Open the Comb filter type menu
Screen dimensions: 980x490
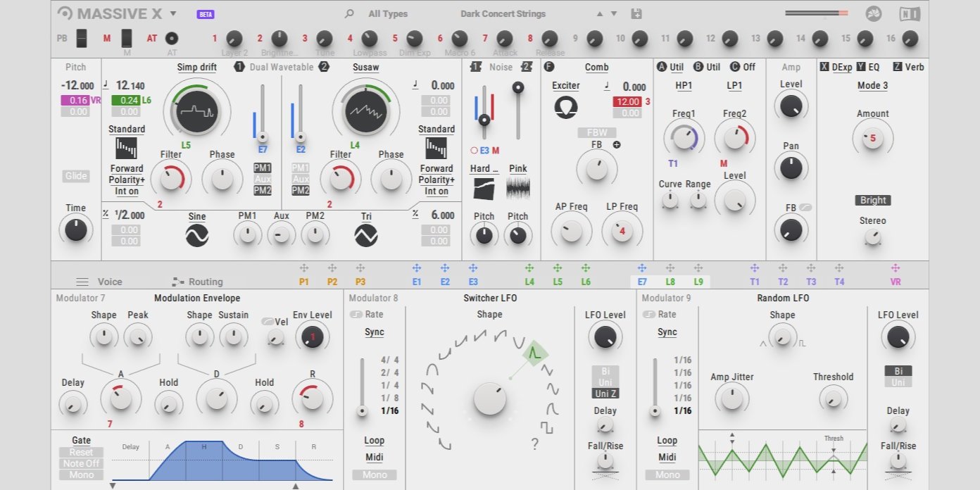[597, 68]
